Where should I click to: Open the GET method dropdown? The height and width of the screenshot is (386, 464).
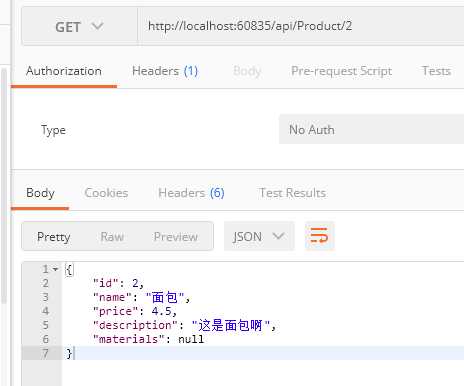(80, 26)
